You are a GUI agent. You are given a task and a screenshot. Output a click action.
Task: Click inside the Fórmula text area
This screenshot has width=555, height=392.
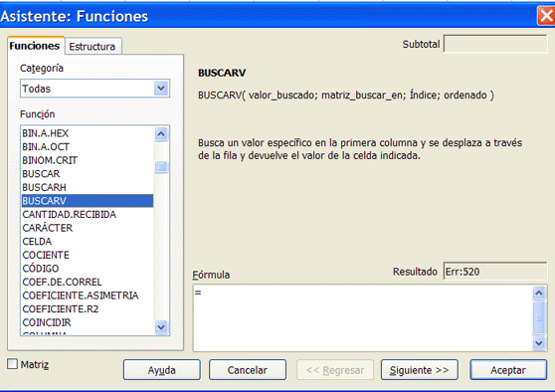tap(362, 317)
